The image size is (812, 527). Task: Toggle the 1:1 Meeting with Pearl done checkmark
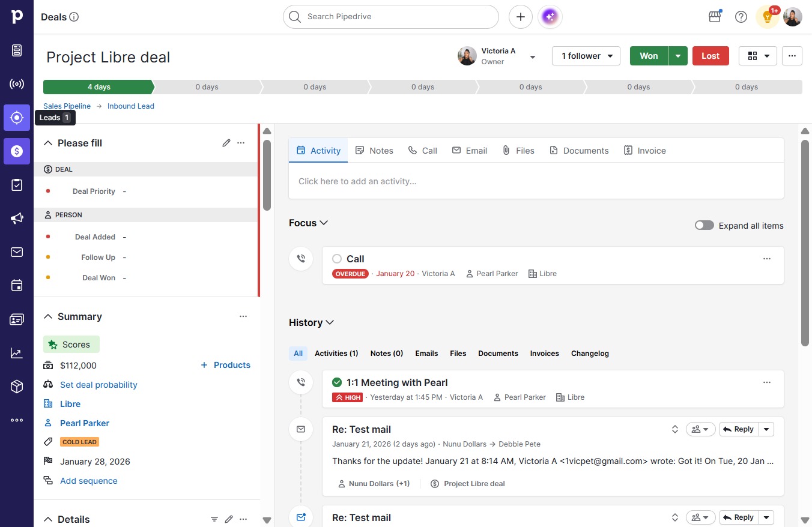[x=337, y=382]
